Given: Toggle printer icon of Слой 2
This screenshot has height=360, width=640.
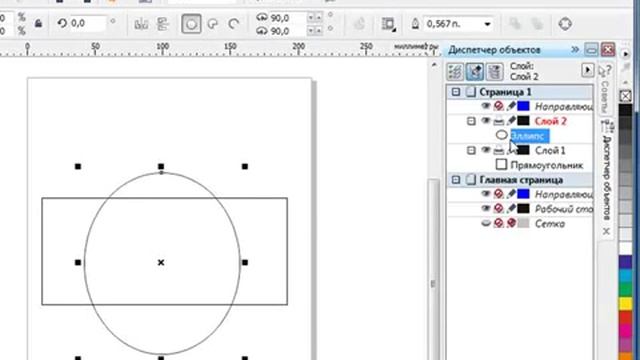Looking at the screenshot, I should click(498, 121).
